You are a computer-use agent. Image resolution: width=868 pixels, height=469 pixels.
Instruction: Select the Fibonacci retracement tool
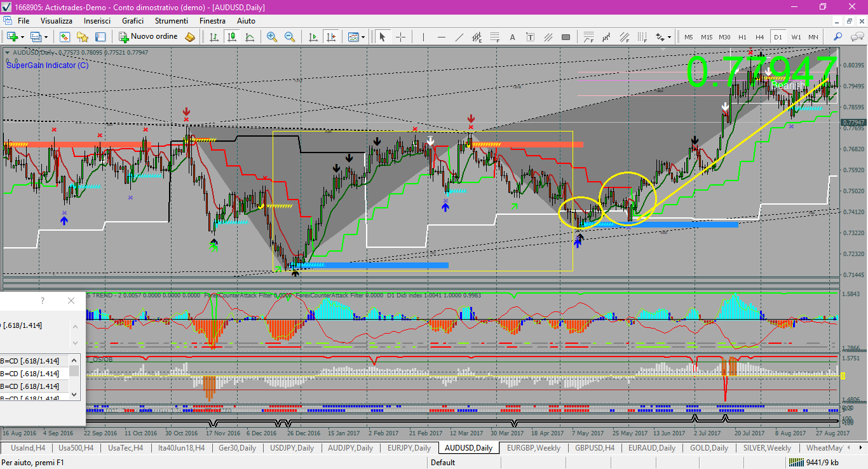tap(494, 37)
